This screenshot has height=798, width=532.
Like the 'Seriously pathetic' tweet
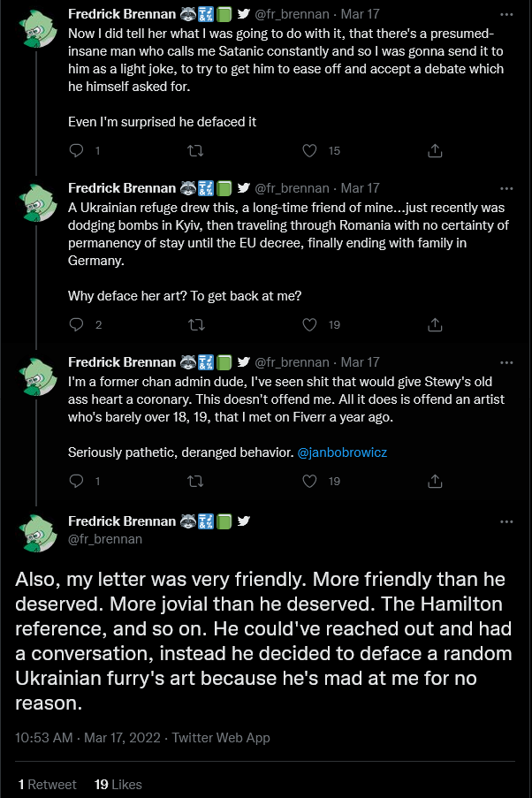309,481
